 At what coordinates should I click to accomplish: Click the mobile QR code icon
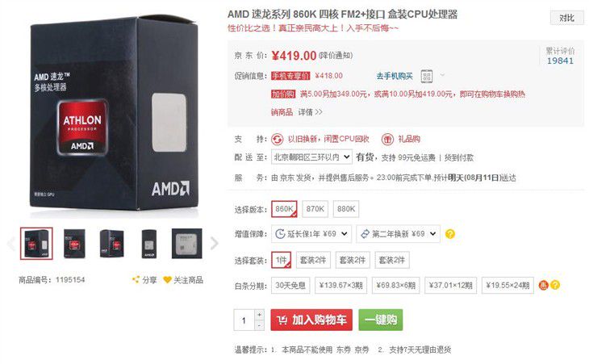pyautogui.click(x=426, y=76)
